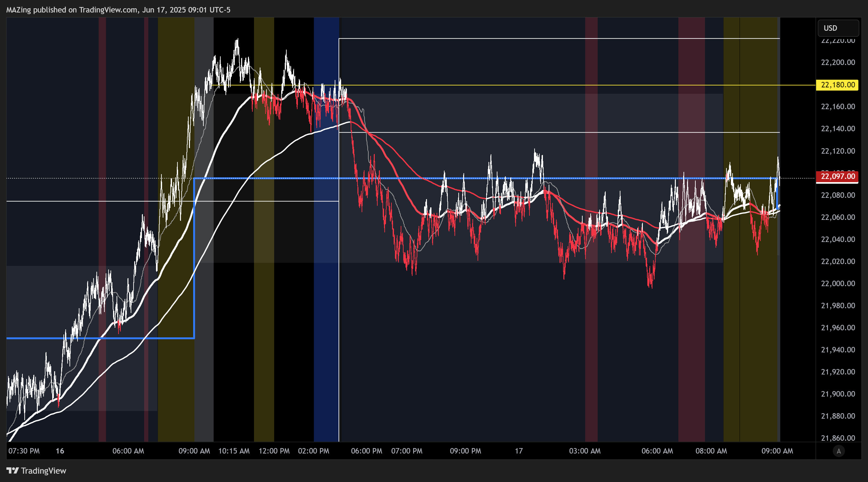Image resolution: width=868 pixels, height=482 pixels.
Task: Click the 21,940.00 price axis value
Action: 838,350
